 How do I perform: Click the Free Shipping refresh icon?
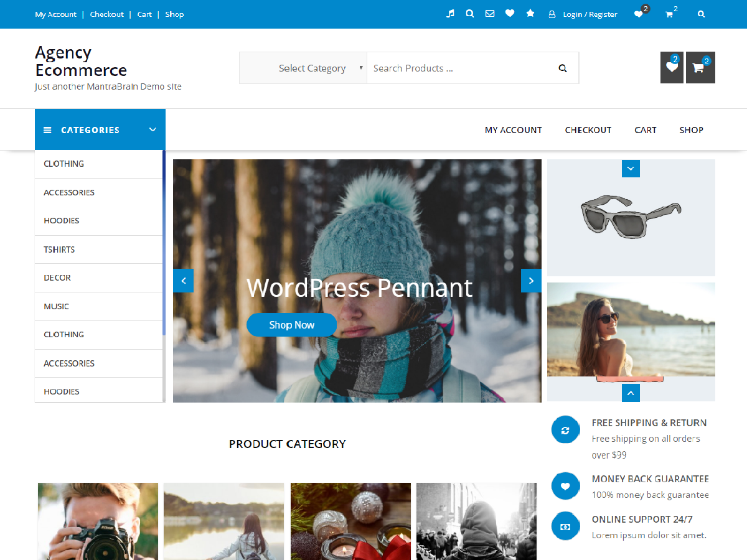565,429
